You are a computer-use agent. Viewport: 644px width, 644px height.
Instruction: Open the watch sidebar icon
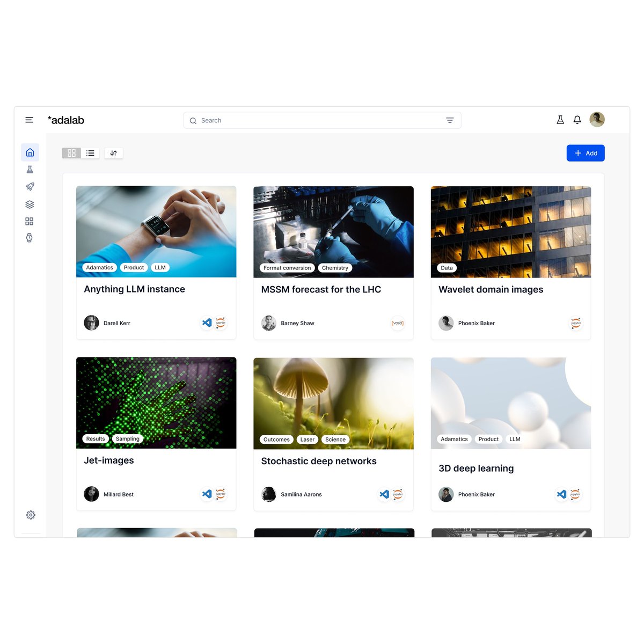(30, 238)
